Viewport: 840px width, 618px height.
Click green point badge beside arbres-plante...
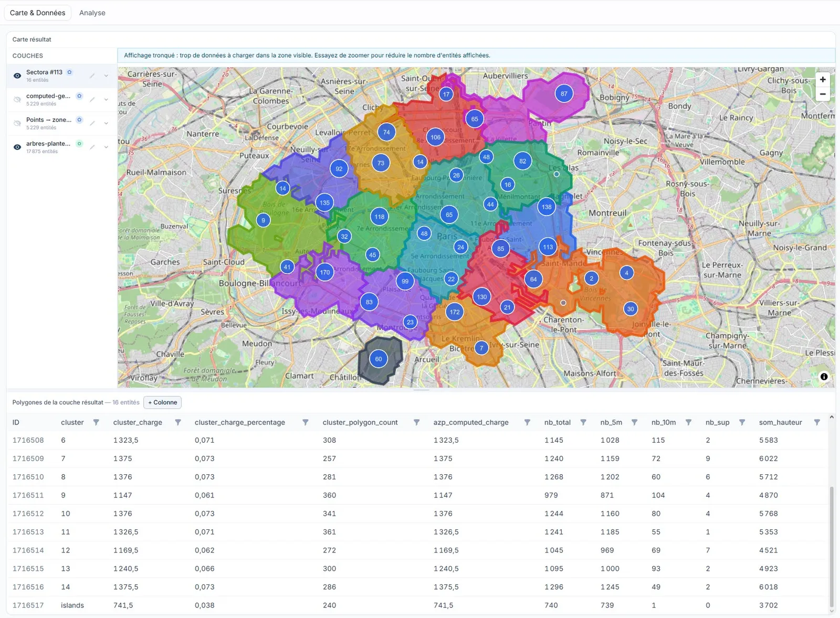pos(79,143)
